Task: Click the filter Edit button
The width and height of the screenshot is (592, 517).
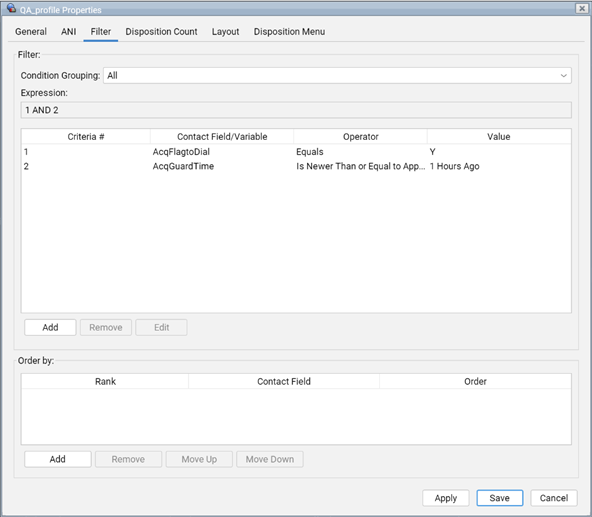Action: [161, 327]
